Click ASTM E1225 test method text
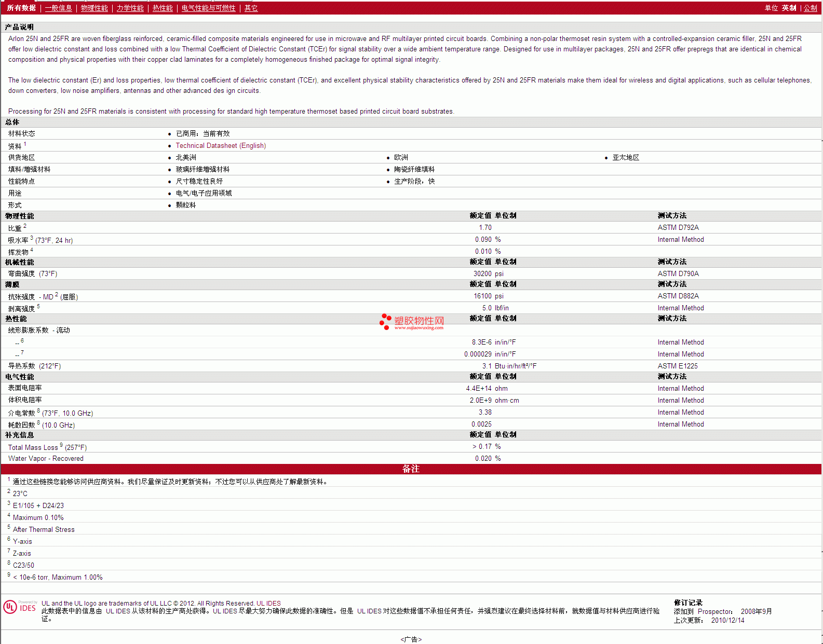 678,366
